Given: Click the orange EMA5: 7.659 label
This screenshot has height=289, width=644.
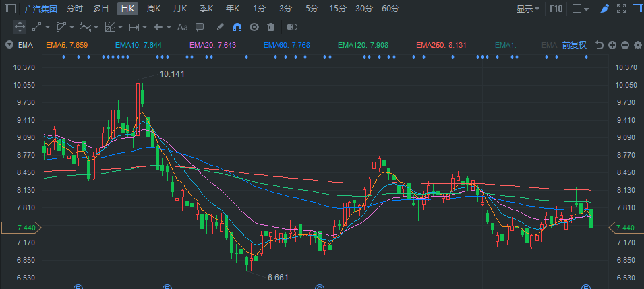Looking at the screenshot, I should 67,45.
